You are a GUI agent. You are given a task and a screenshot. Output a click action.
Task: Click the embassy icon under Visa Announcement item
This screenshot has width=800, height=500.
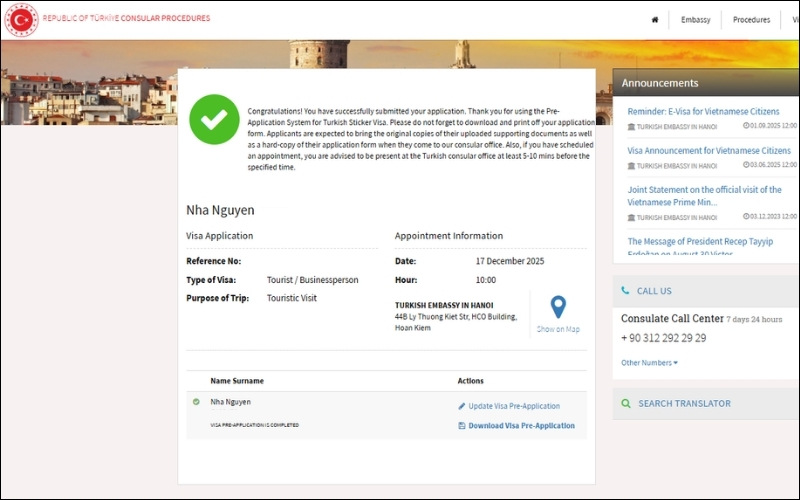(x=631, y=166)
